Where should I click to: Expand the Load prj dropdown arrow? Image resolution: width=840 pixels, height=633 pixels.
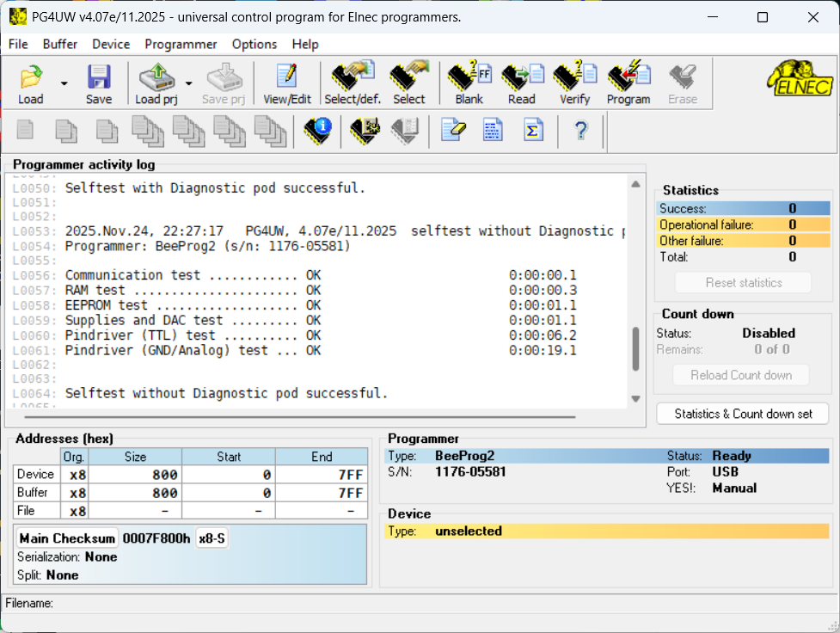point(188,83)
